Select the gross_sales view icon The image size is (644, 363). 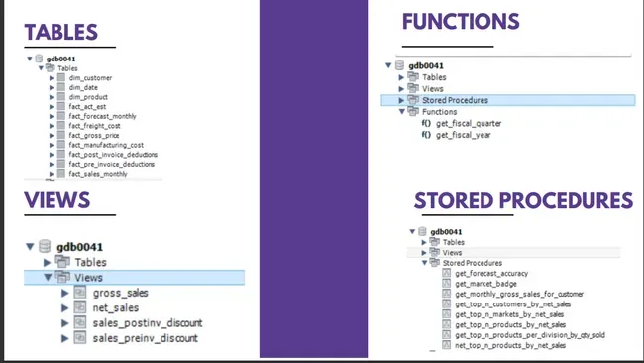click(x=79, y=293)
